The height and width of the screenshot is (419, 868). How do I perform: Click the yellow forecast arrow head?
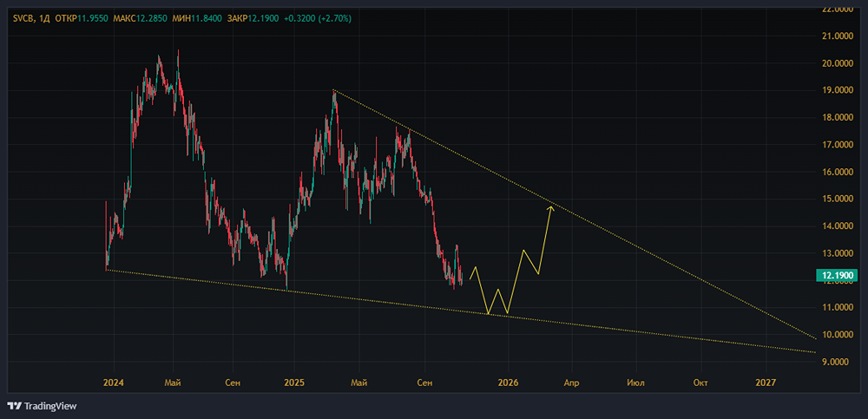coord(551,208)
